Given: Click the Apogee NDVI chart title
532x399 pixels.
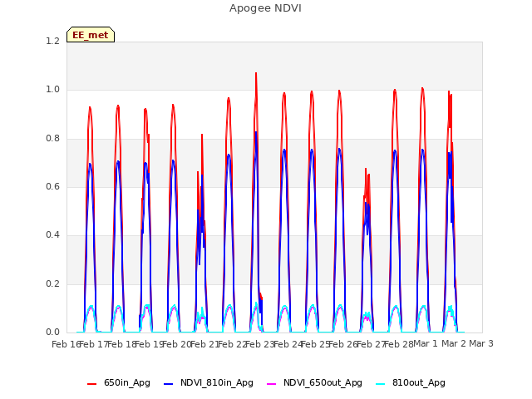Looking at the screenshot, I should coord(265,8).
